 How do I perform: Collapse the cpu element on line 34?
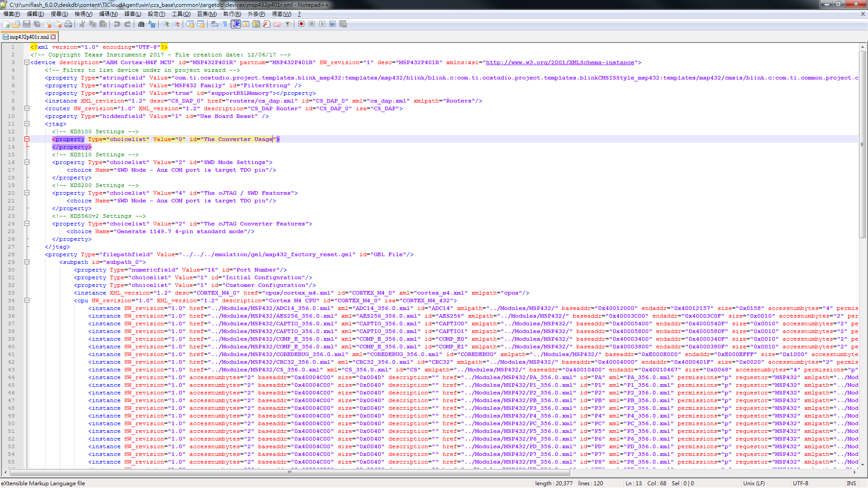(x=27, y=300)
